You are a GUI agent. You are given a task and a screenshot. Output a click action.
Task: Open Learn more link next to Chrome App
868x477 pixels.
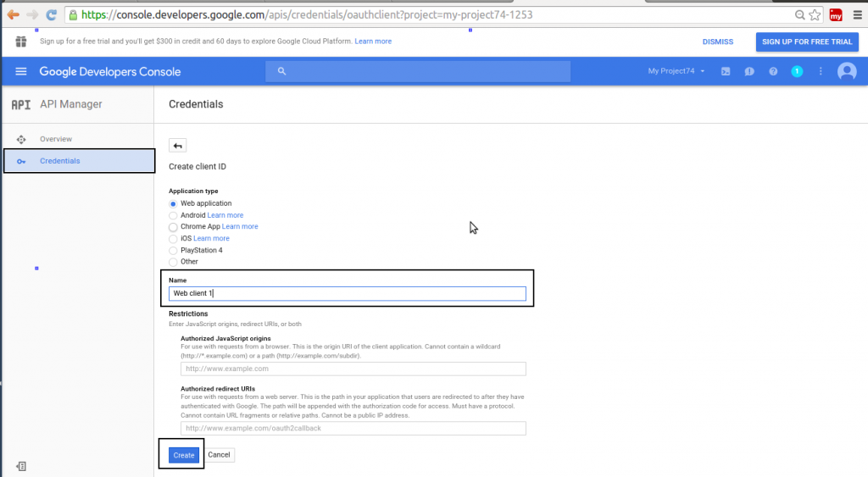240,226
